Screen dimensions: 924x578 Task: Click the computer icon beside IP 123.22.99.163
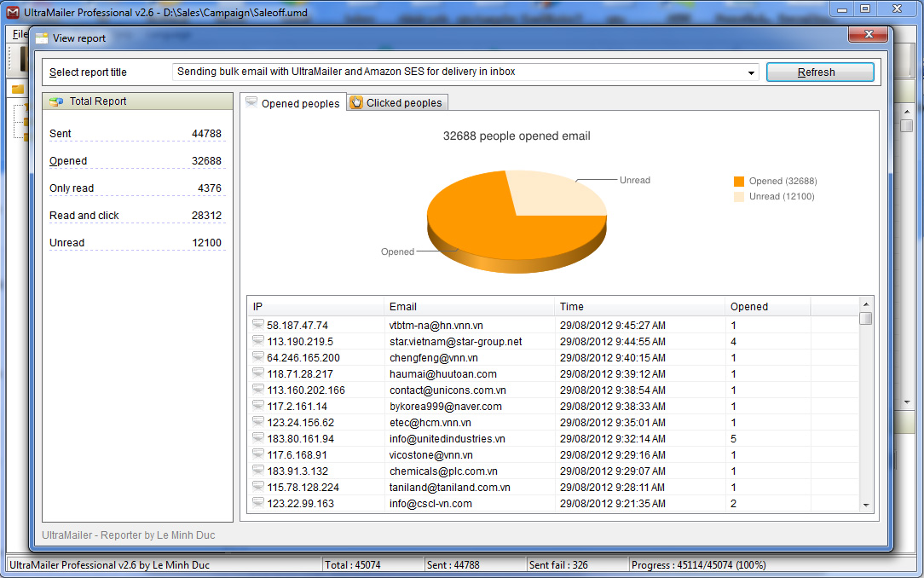click(258, 504)
